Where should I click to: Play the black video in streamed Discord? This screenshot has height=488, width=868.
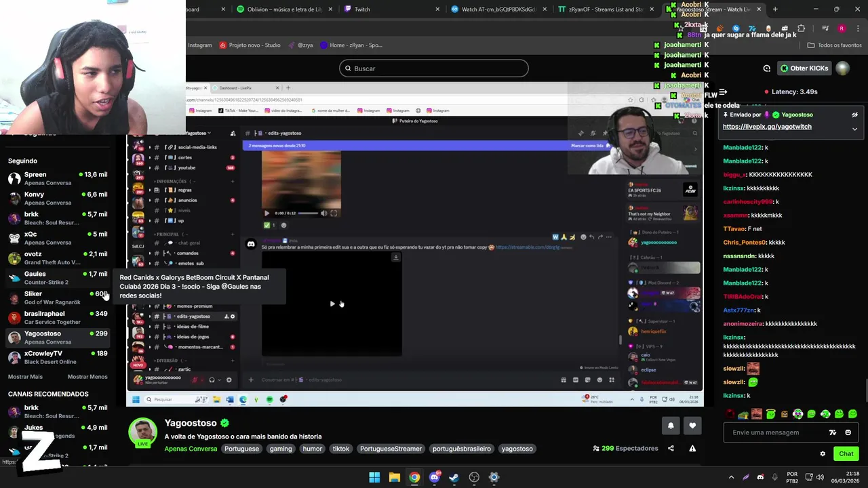pos(332,304)
